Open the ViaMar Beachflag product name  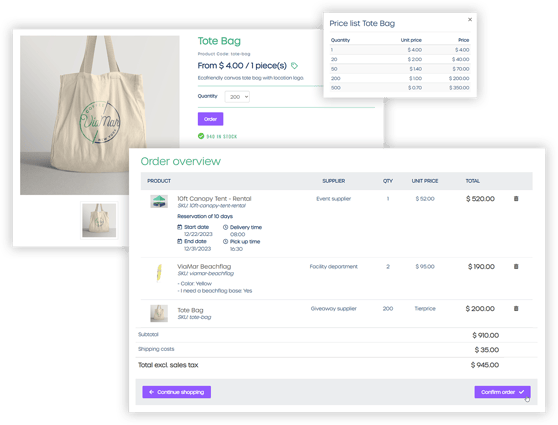[204, 266]
